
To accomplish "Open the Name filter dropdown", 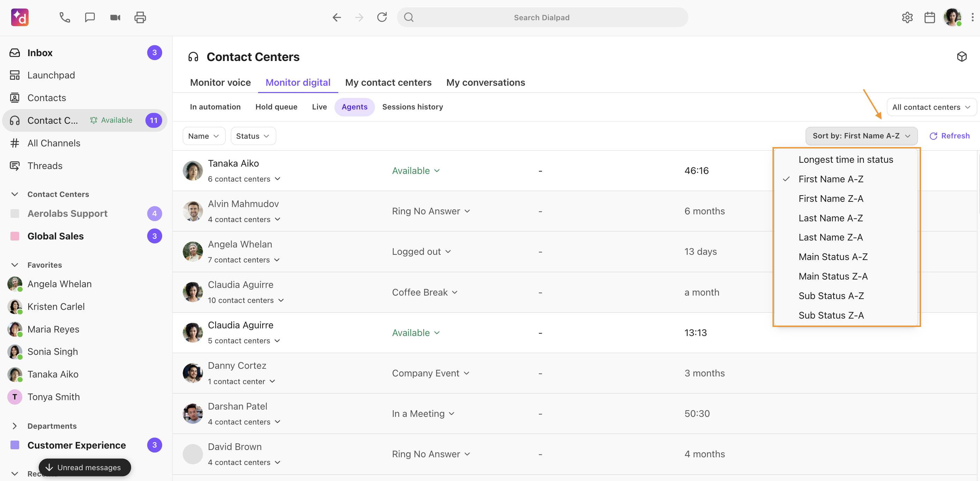I will [x=204, y=136].
